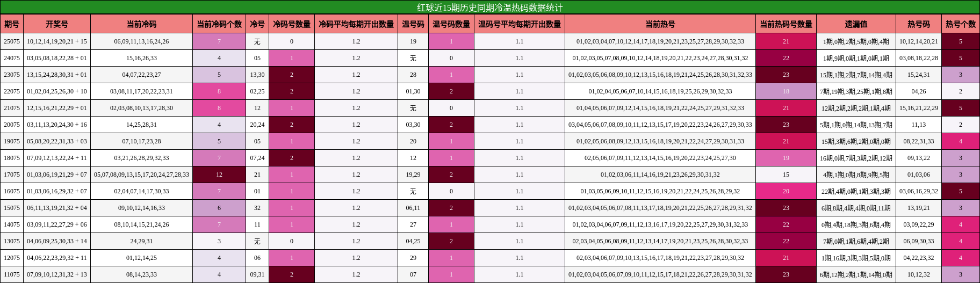Click cold codes cell 03,08,11,17,20,22,23,31

(141, 91)
